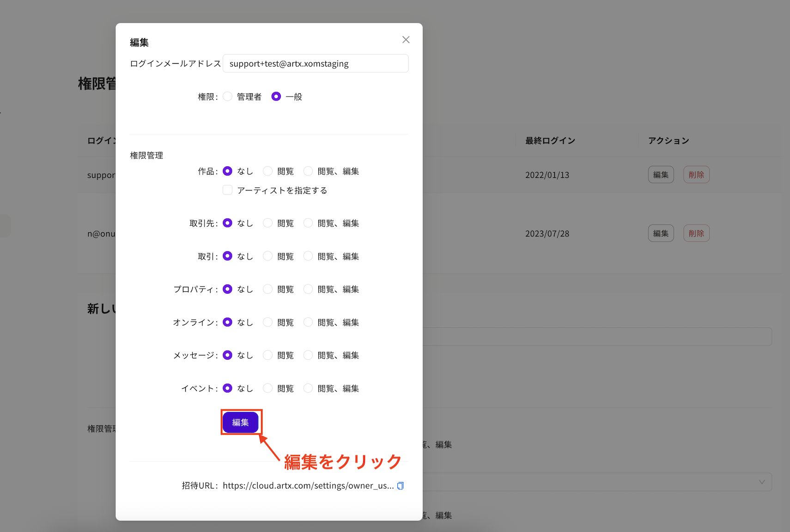
Task: Select 閲覧、編集 access for 取引
Action: point(308,256)
